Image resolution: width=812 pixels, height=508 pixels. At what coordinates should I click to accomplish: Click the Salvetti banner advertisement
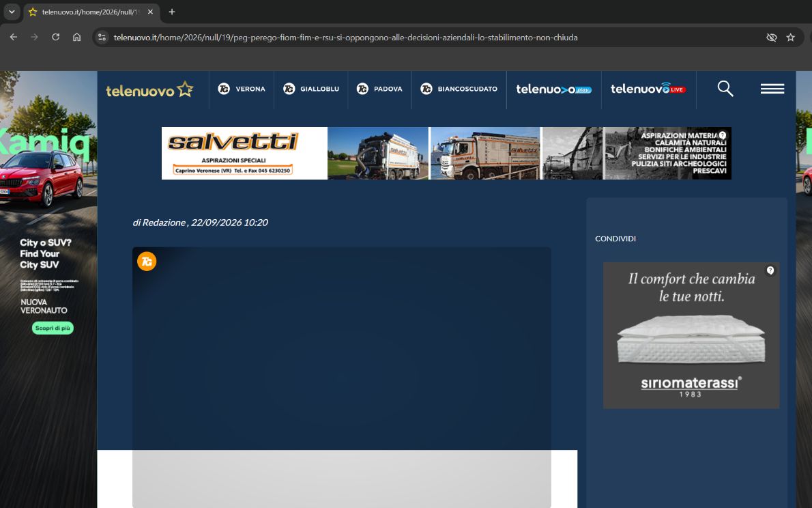(x=446, y=154)
